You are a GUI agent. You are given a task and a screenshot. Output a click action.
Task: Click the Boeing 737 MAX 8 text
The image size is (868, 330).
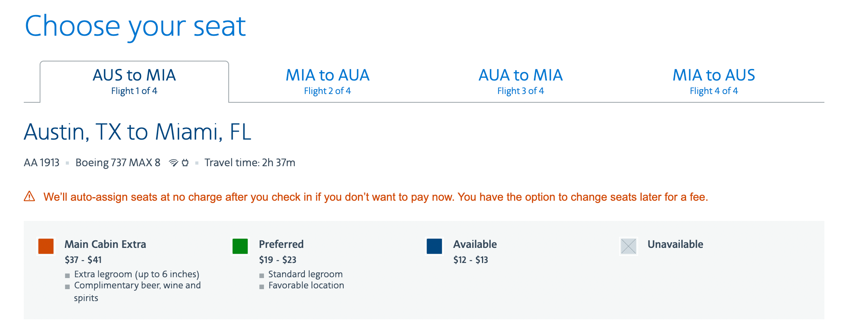tap(118, 163)
